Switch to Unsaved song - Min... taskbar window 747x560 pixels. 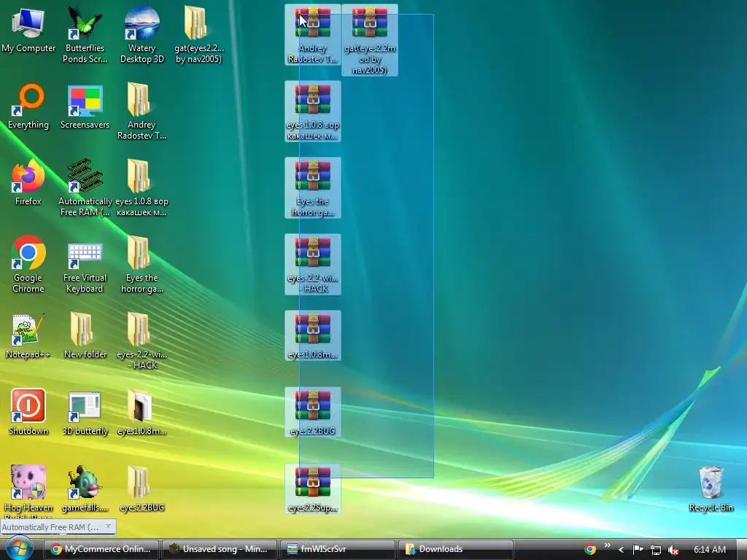tap(219, 549)
